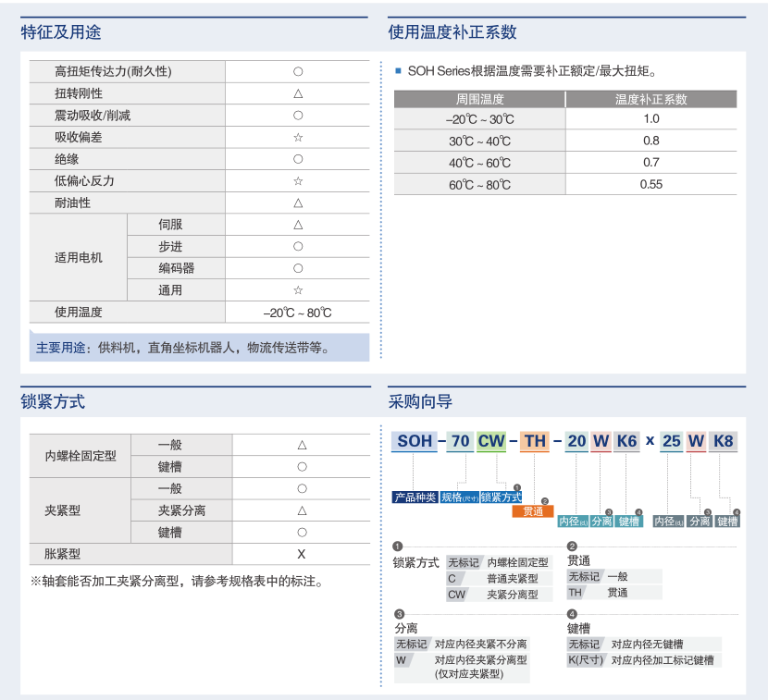
Task: Open the 采购向导 section heading
Action: click(420, 401)
